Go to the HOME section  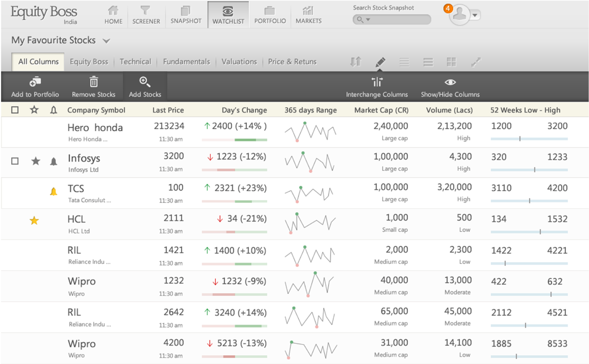(x=113, y=15)
